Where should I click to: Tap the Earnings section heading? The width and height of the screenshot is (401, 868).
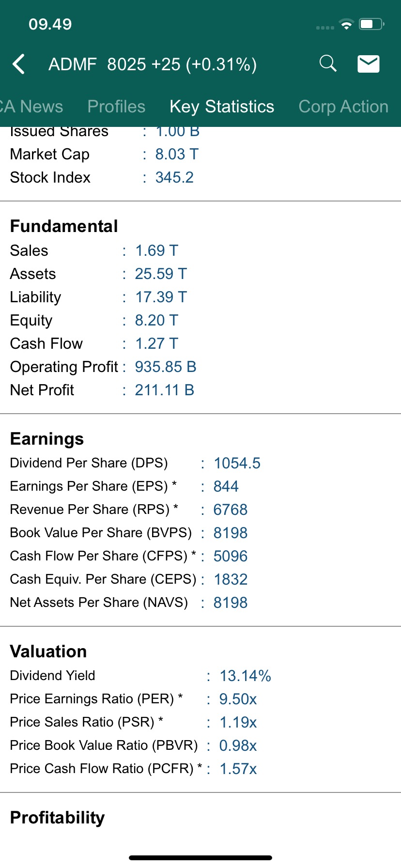tap(47, 439)
